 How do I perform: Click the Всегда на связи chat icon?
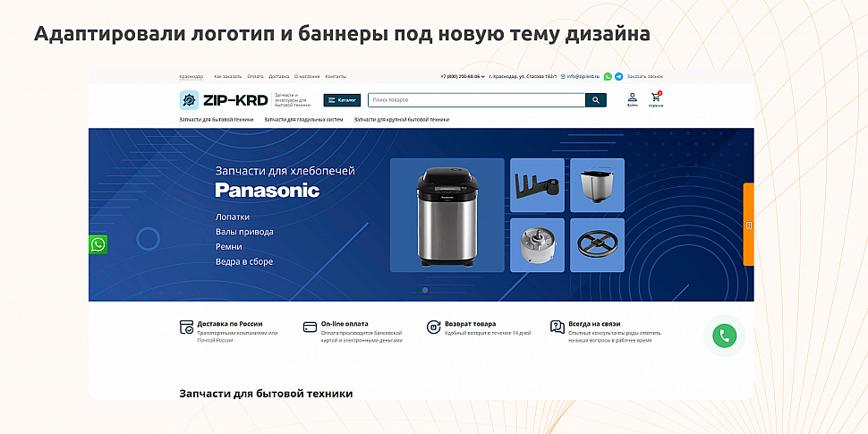557,327
